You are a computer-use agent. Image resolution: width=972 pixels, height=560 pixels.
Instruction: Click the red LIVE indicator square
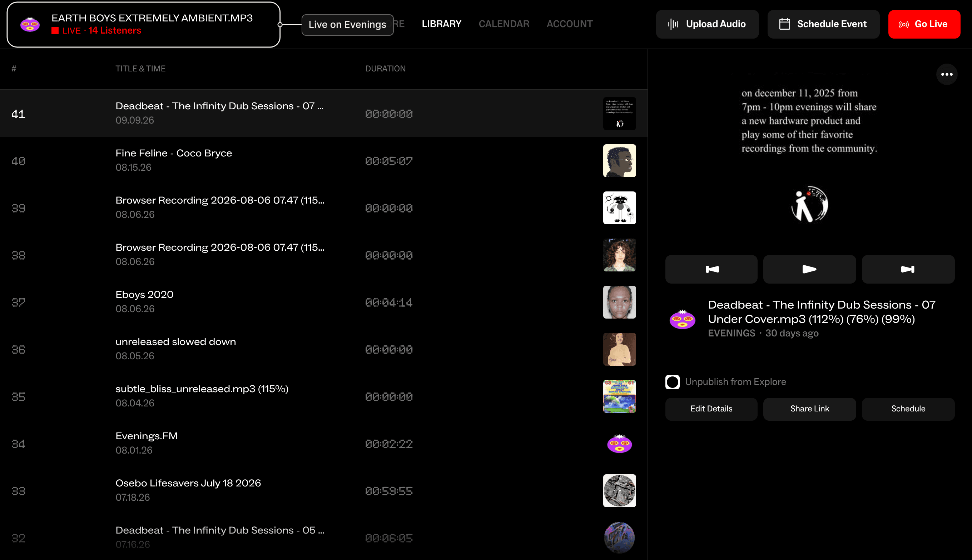tap(55, 31)
